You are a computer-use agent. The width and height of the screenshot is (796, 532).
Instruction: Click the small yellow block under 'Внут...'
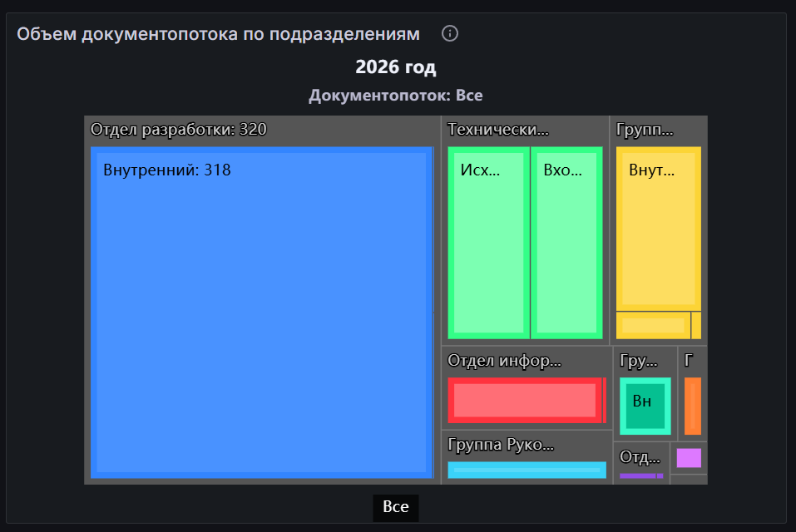point(653,325)
